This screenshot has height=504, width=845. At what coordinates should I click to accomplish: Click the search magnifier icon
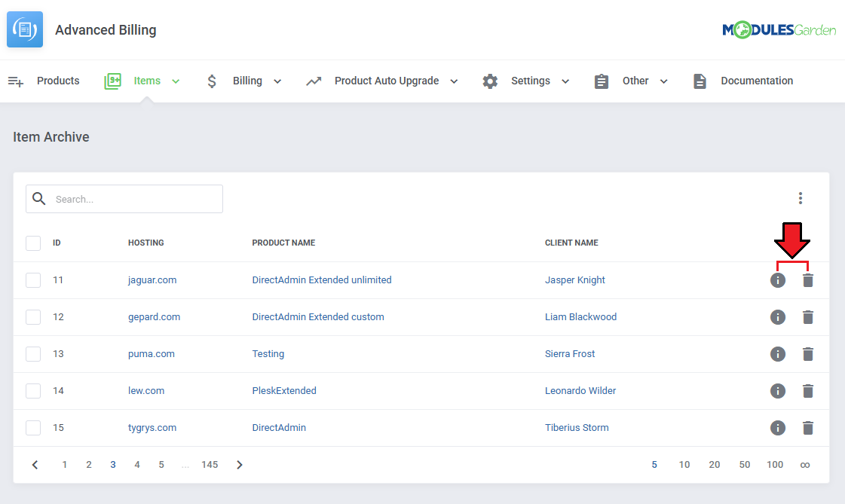38,199
